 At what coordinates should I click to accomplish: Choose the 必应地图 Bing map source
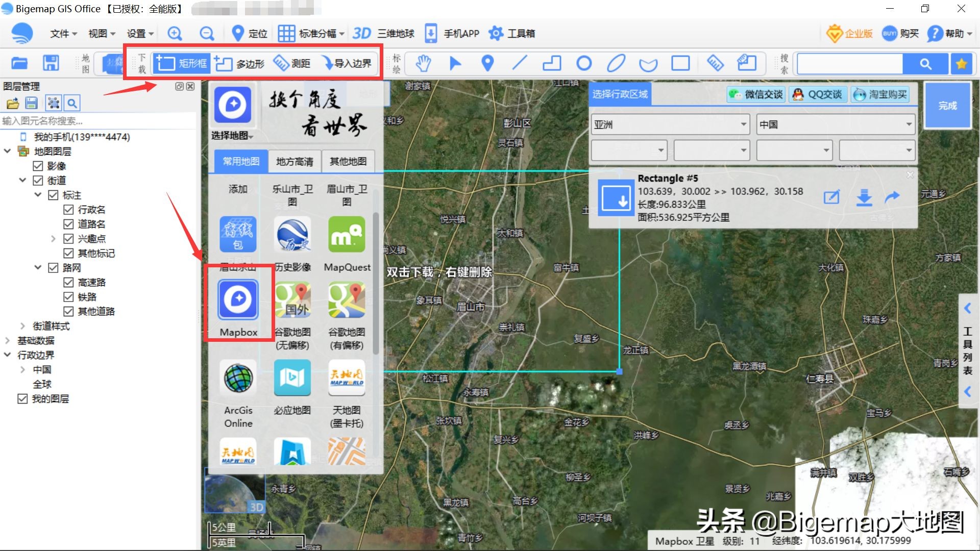292,387
